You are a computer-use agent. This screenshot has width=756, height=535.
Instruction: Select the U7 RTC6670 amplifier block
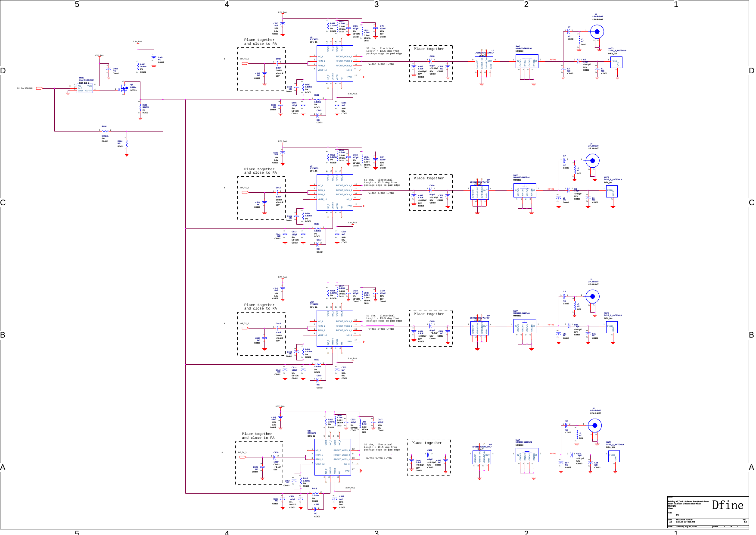click(335, 192)
